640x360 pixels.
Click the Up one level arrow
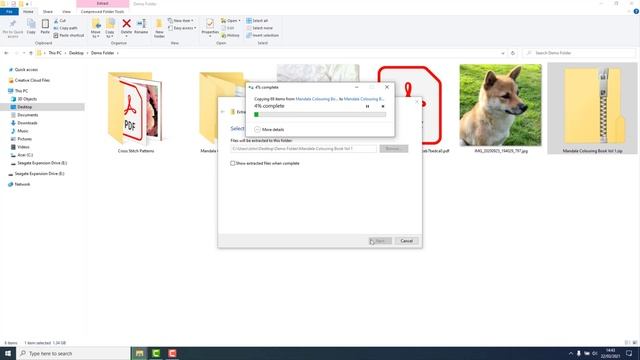pos(31,53)
